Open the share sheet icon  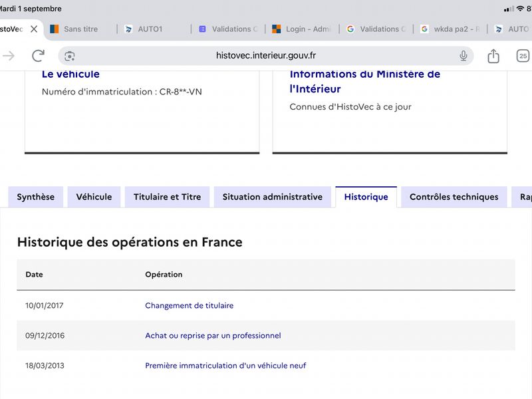pos(493,56)
